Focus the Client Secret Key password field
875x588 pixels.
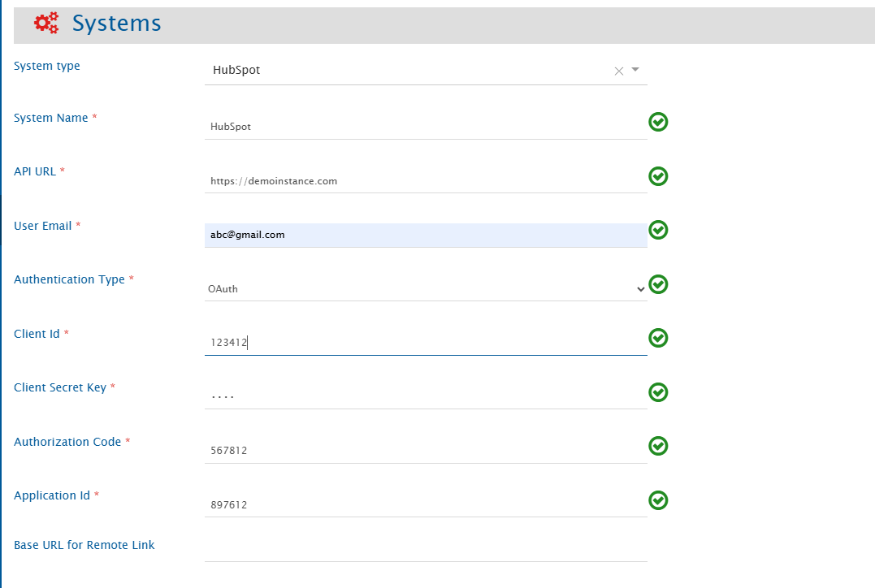coord(425,396)
